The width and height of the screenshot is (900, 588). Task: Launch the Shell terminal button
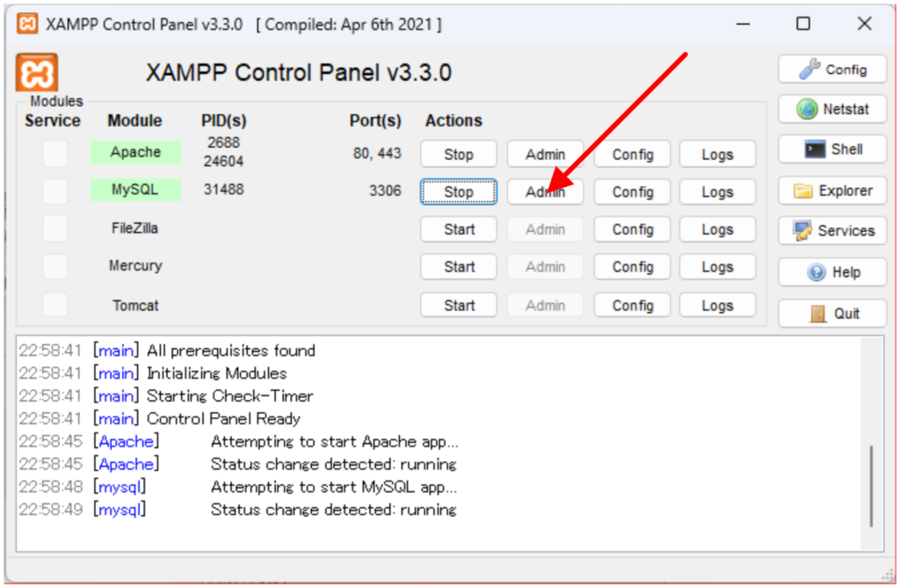831,149
